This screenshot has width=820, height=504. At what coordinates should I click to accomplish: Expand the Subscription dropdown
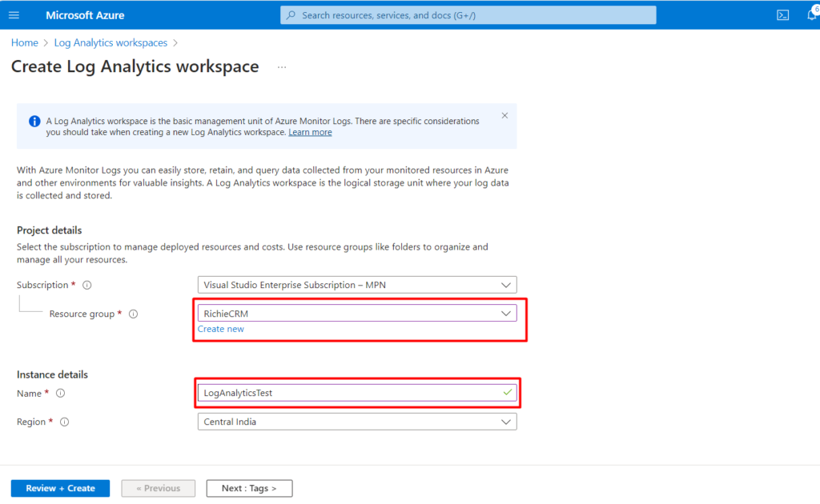357,285
